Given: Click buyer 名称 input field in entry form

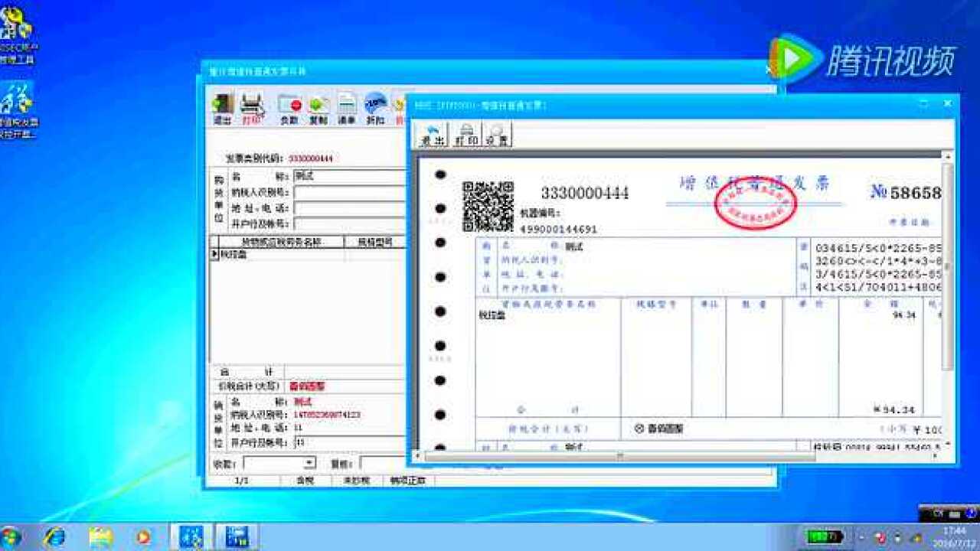Looking at the screenshot, I should tap(349, 176).
